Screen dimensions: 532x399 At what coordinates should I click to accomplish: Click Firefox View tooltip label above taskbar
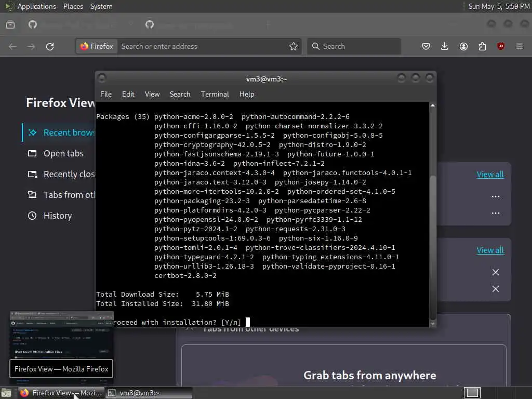[x=61, y=369]
